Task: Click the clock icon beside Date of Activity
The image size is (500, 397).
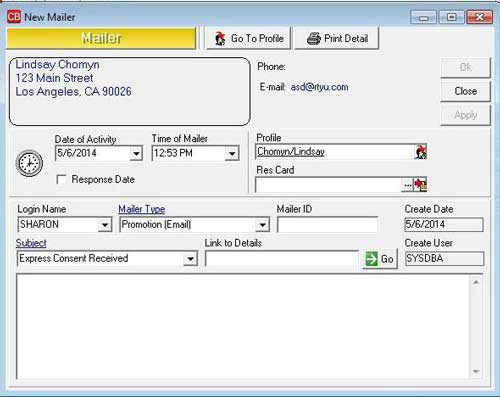Action: tap(29, 163)
